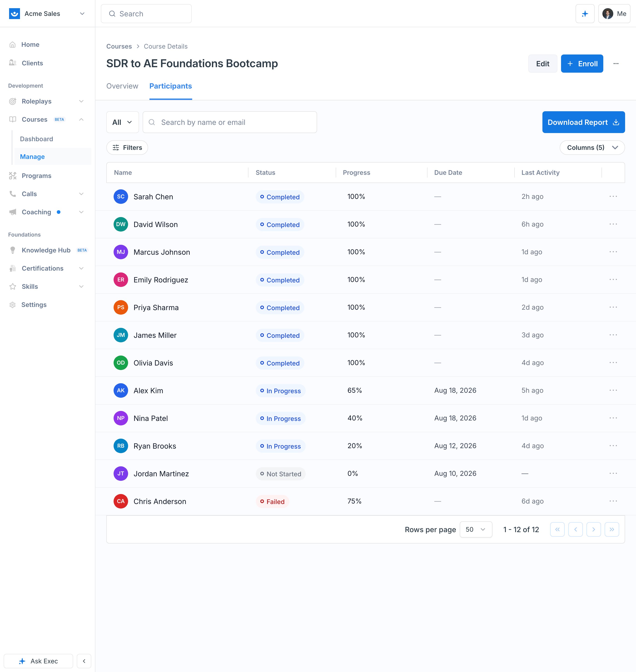The width and height of the screenshot is (636, 672).
Task: Open the Ask Exec assistant
Action: pos(38,661)
